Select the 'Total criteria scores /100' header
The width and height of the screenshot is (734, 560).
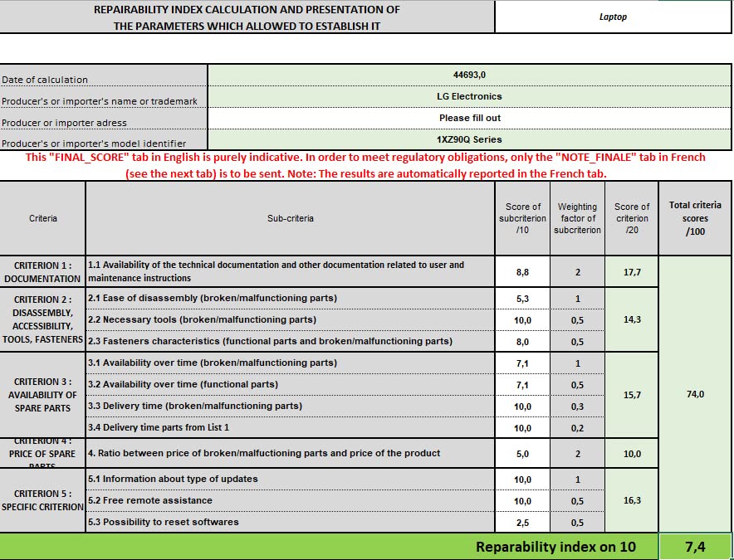pyautogui.click(x=695, y=218)
